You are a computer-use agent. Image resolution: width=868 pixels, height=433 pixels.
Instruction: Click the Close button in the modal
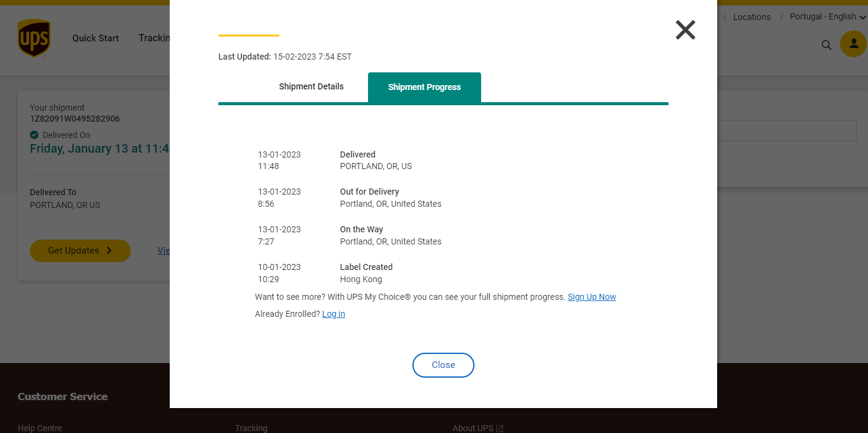click(443, 365)
